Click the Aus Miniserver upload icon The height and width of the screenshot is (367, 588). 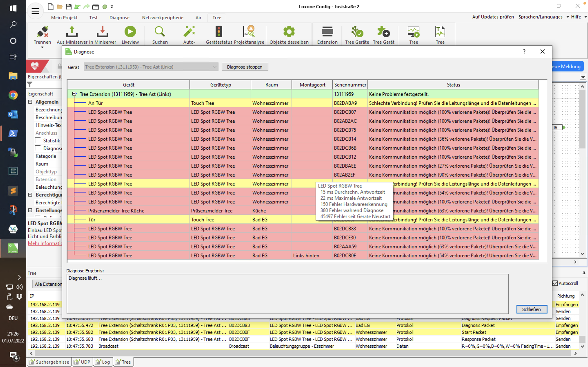[72, 32]
